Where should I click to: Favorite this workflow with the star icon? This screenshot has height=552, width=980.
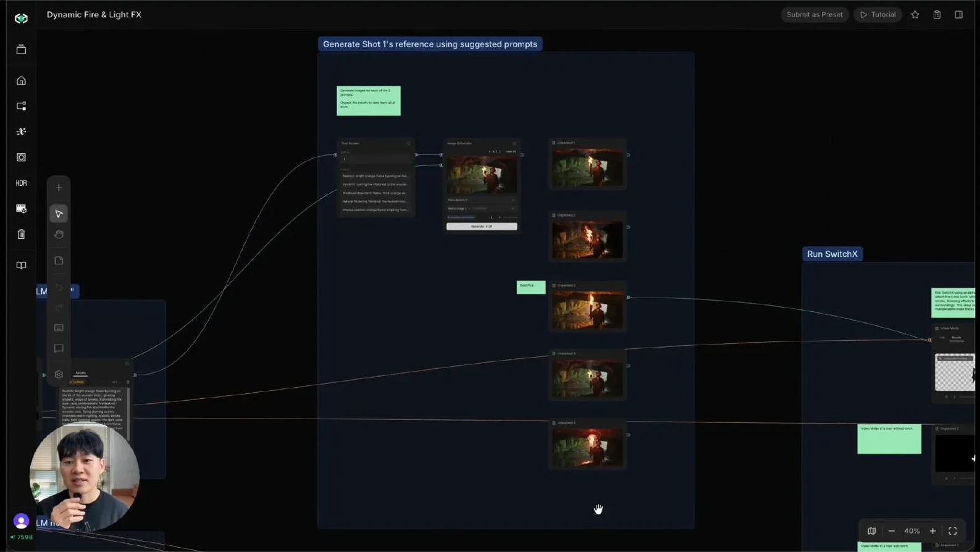[915, 15]
